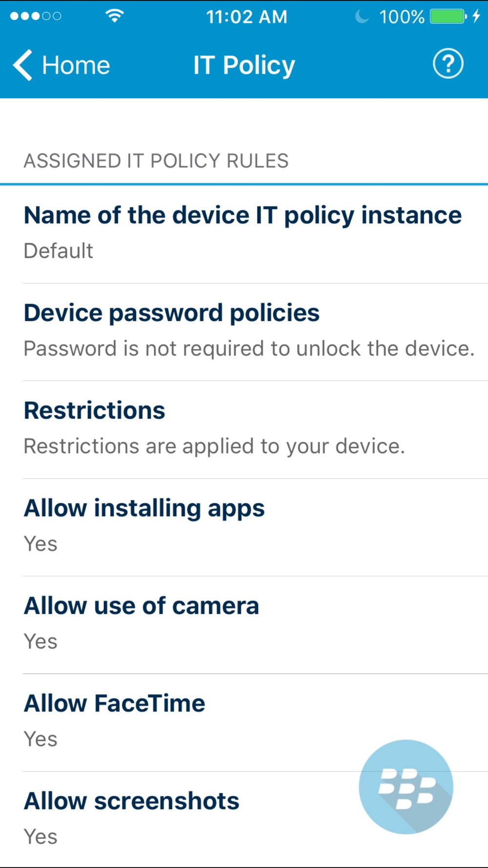Tap Allow FaceTime rule
488x868 pixels.
pyautogui.click(x=115, y=722)
